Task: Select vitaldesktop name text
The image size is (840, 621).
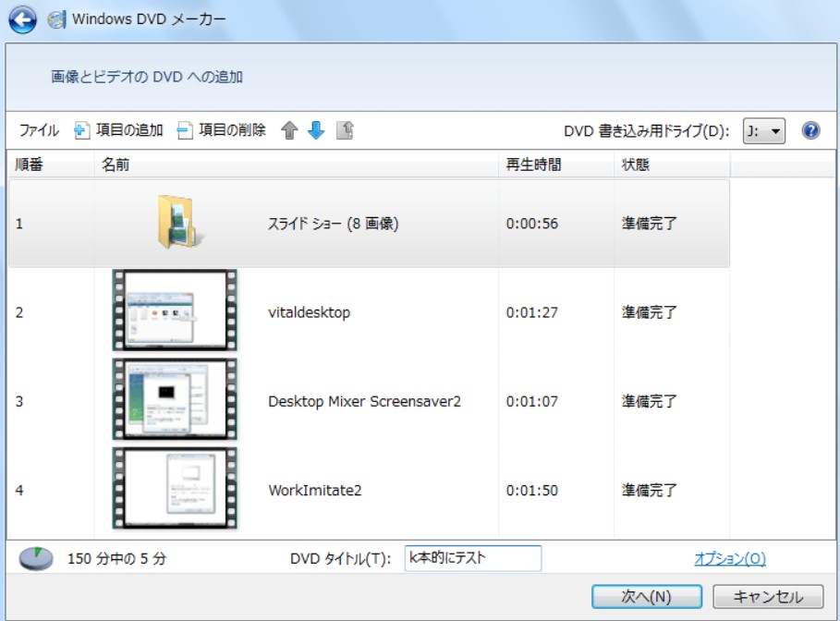Action: (309, 312)
